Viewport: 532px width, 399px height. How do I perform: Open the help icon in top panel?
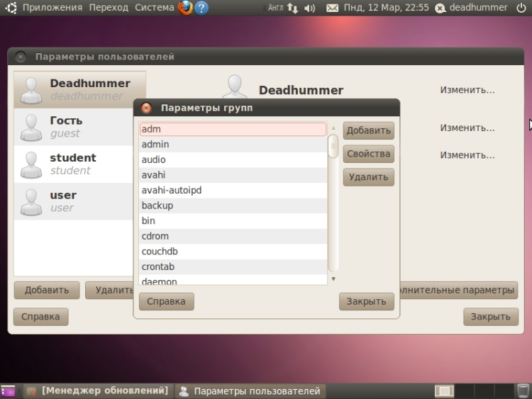point(201,8)
